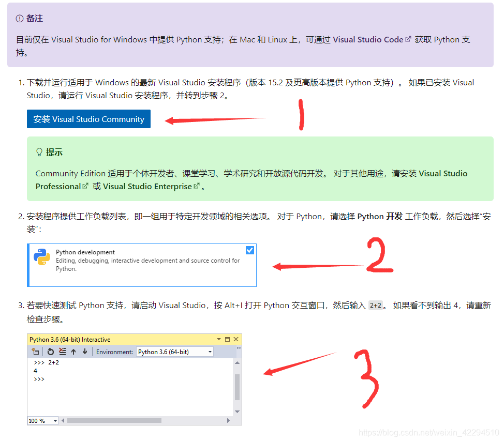The height and width of the screenshot is (442, 504).
Task: Click external link icon after Visual Studio Code
Action: [408, 39]
